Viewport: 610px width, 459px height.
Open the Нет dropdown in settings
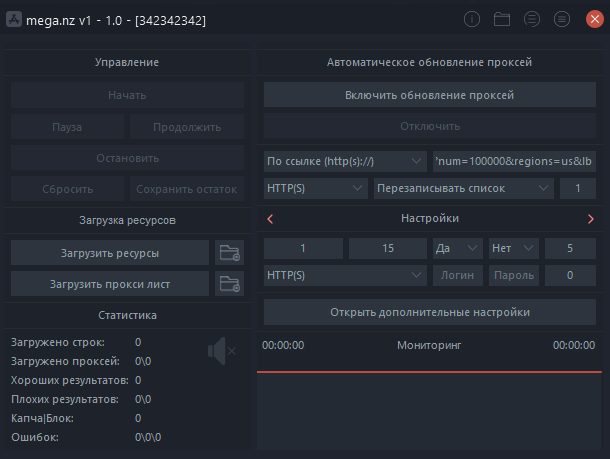click(x=514, y=247)
